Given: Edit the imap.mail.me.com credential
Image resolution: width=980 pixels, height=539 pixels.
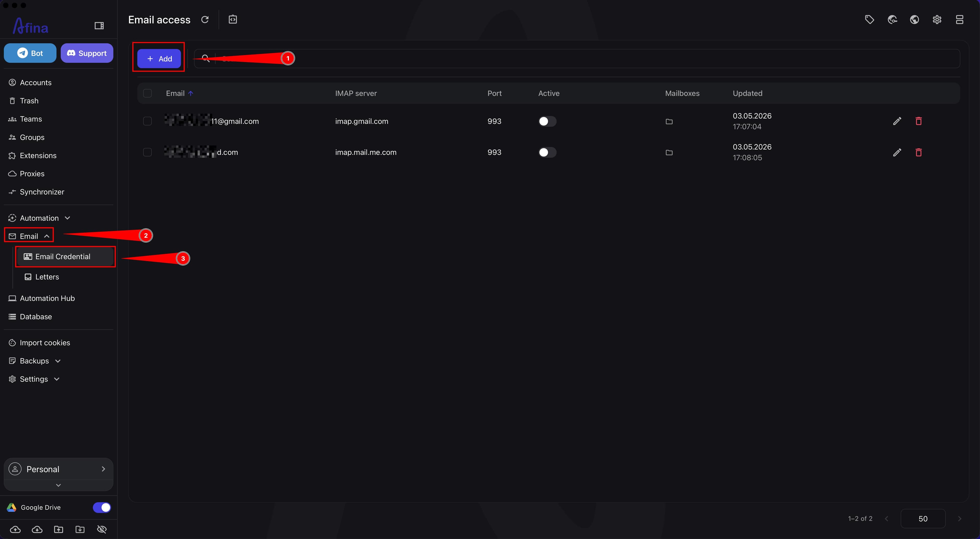Looking at the screenshot, I should 897,152.
